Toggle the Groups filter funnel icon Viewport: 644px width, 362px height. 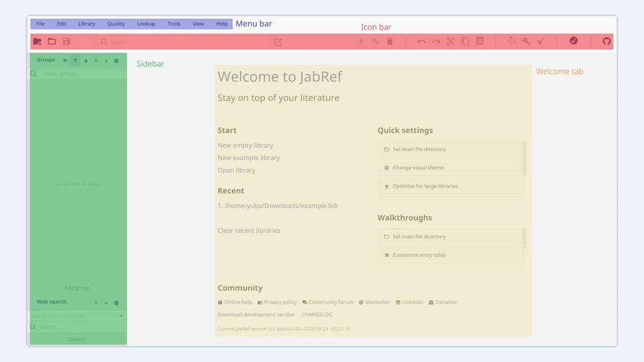coord(75,61)
